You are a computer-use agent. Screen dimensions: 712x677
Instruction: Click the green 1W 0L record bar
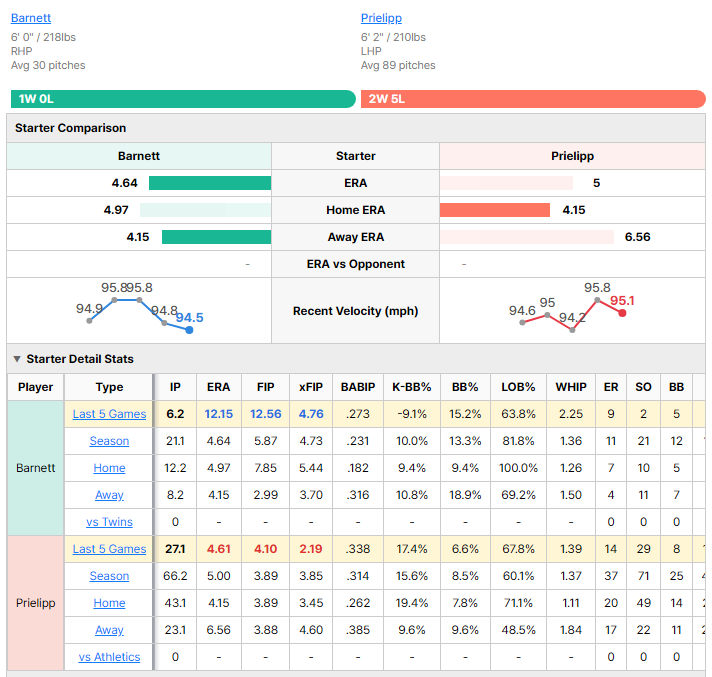(x=183, y=99)
